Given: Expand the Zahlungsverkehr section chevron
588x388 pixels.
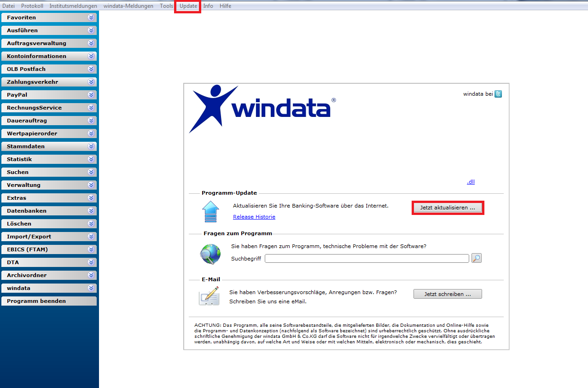Looking at the screenshot, I should pyautogui.click(x=91, y=82).
